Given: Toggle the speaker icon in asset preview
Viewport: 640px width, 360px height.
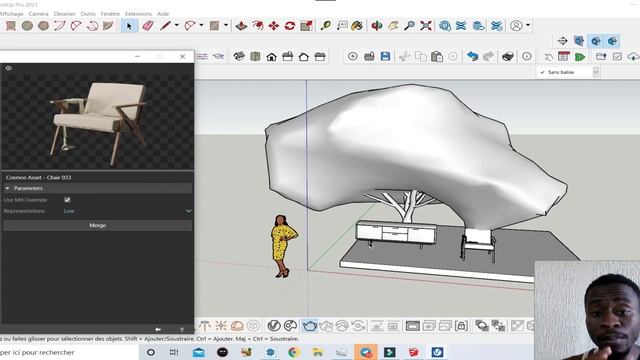Looking at the screenshot, I should pos(9,68).
